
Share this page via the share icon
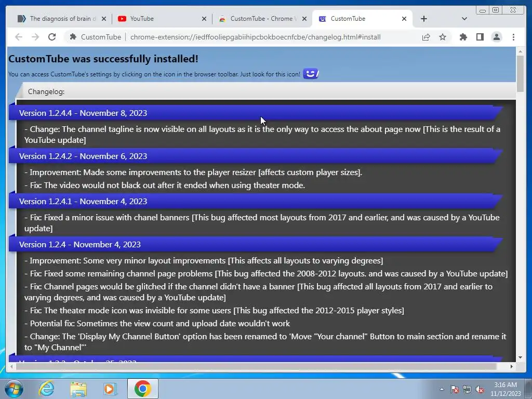pos(426,37)
